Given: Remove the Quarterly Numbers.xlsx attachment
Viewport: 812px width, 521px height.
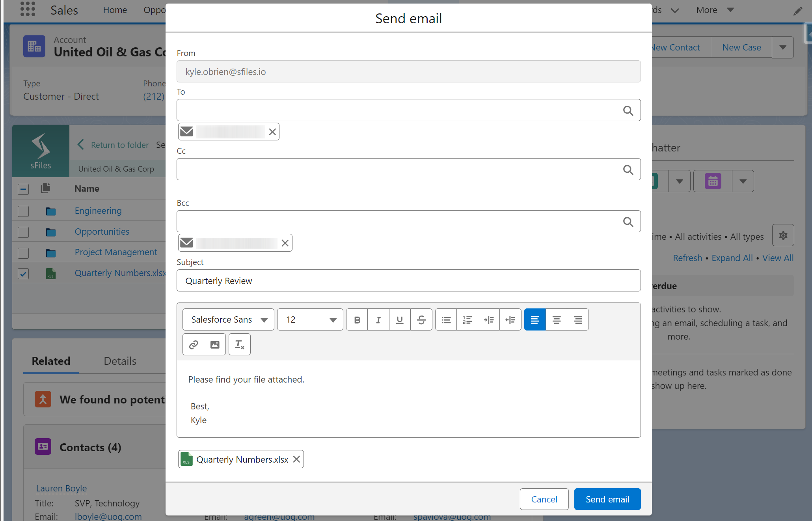Looking at the screenshot, I should click(x=297, y=459).
